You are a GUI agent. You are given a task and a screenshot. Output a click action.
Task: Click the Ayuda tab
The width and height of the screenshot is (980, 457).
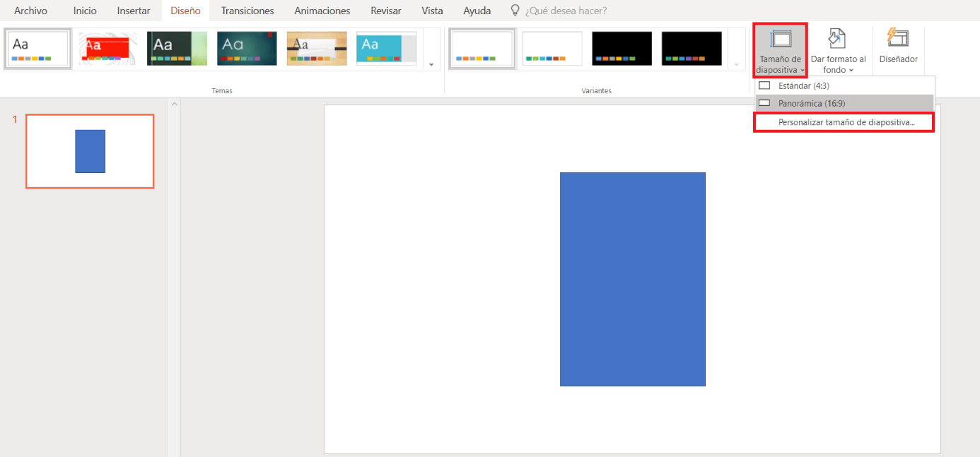tap(477, 11)
